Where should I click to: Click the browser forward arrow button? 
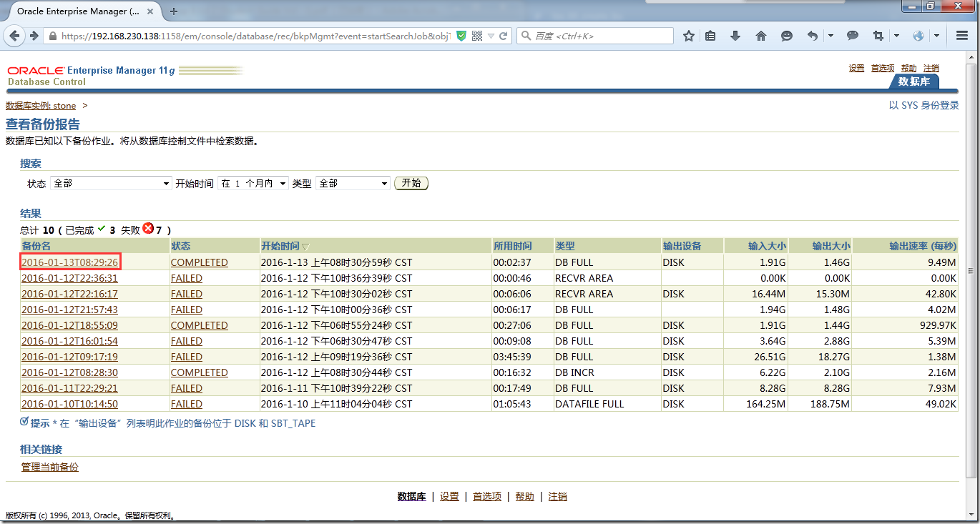click(x=34, y=36)
